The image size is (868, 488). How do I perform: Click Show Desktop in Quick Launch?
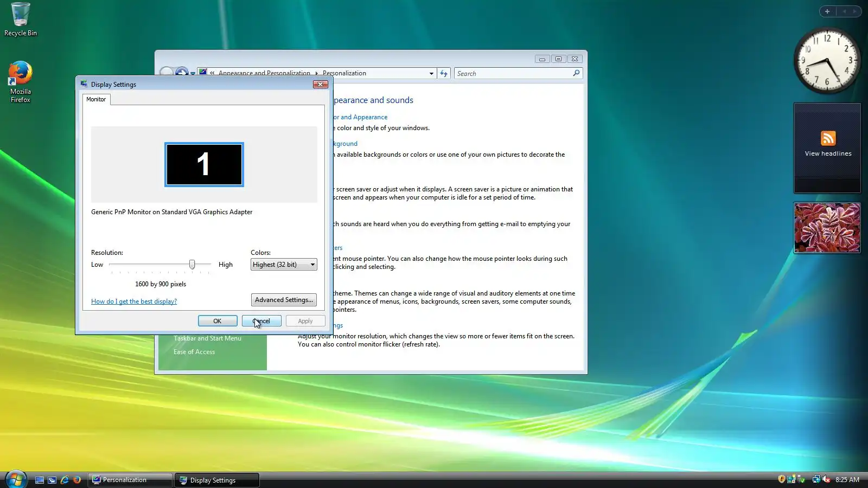40,480
